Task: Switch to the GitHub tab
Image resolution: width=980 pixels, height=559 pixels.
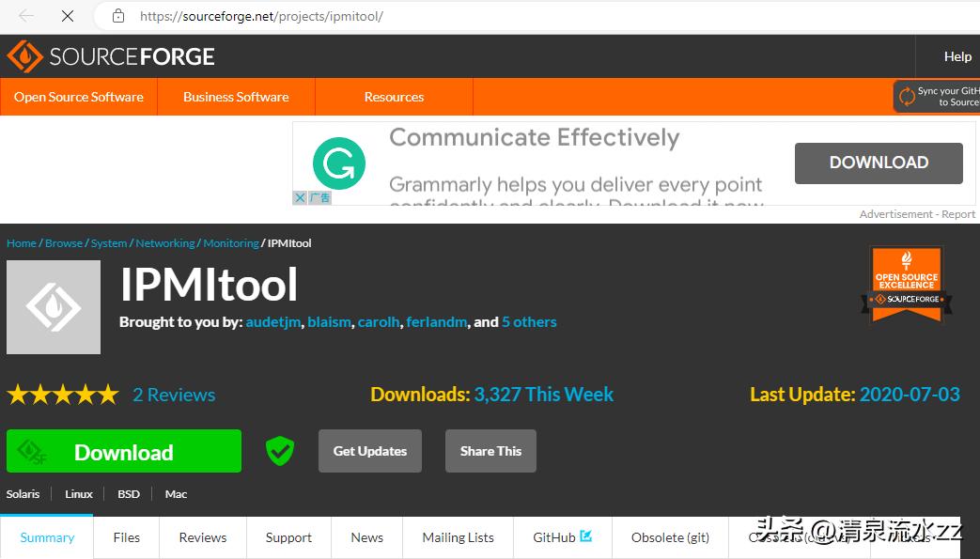Action: point(563,537)
